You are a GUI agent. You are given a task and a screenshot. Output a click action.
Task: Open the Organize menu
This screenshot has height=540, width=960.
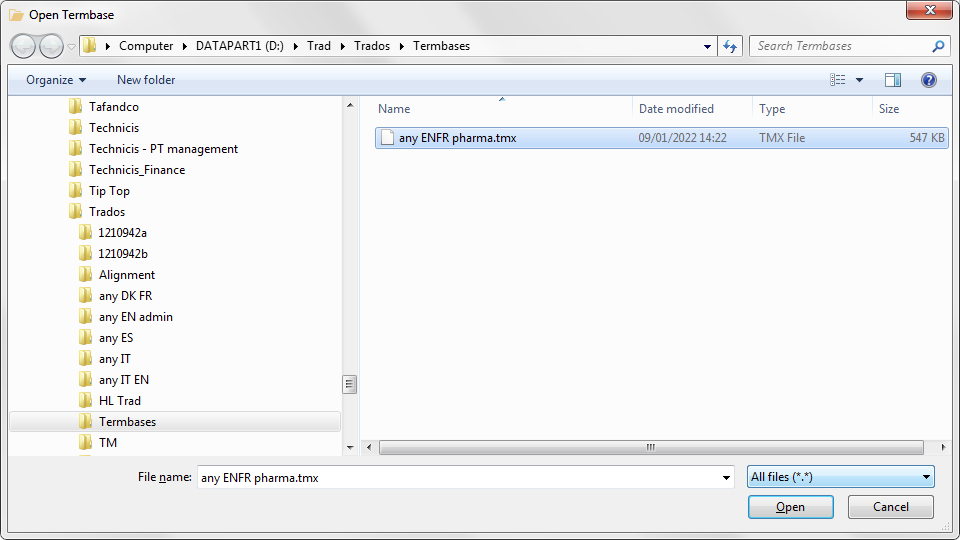(56, 80)
